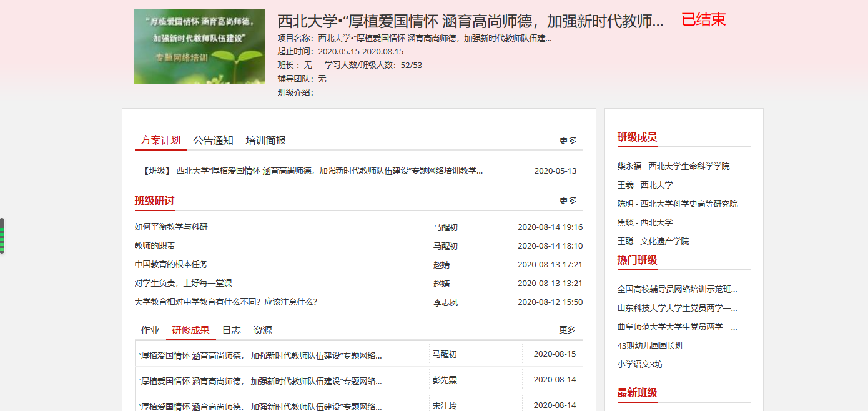Click the 最新班级 sidebar heading

[x=637, y=393]
